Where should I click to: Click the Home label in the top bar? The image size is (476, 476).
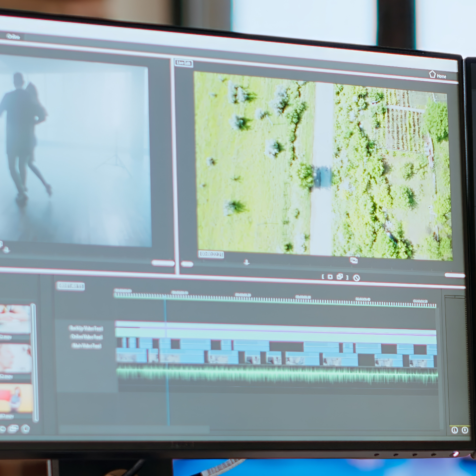tap(441, 76)
